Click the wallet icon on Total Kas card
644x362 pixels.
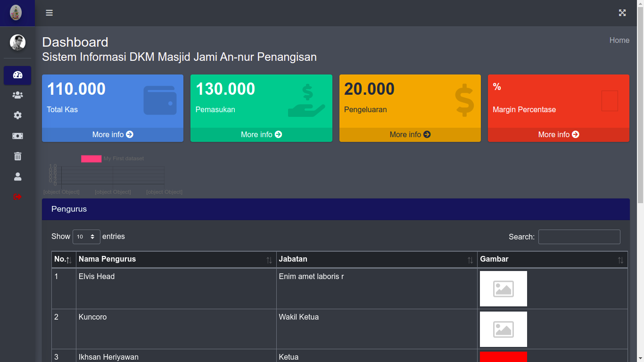pos(160,100)
